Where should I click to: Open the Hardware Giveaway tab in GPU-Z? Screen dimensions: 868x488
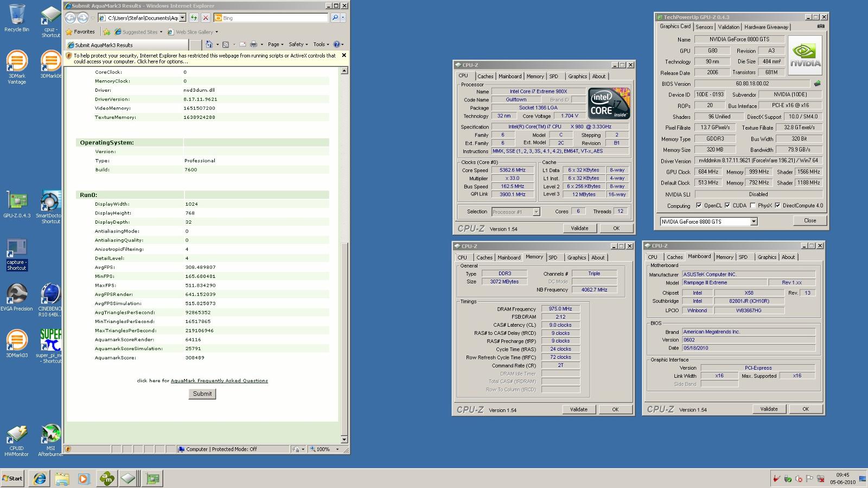pos(766,27)
